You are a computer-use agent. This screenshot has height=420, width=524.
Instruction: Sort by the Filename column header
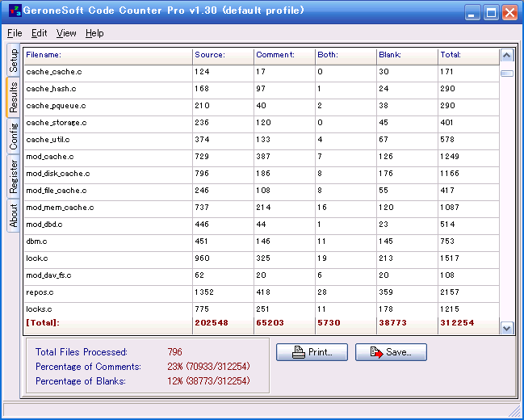(107, 55)
